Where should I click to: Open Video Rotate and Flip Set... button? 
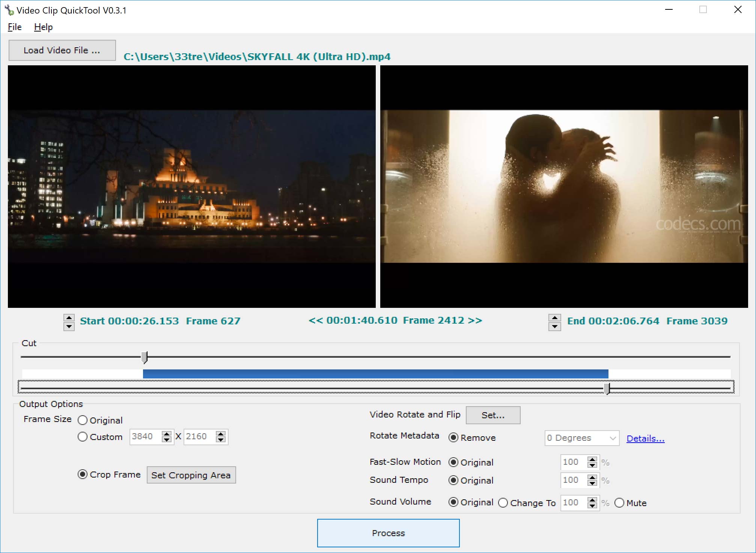(x=493, y=415)
